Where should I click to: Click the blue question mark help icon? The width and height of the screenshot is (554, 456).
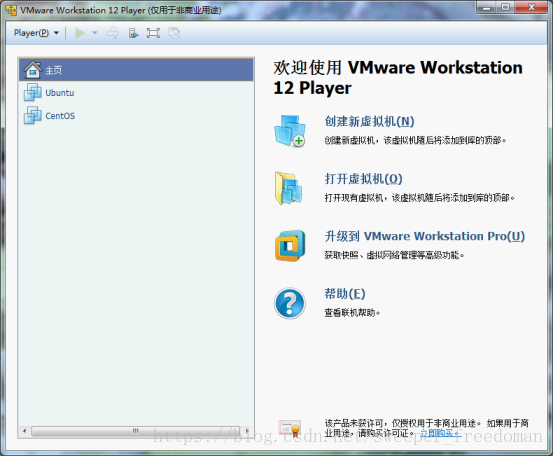[x=290, y=303]
